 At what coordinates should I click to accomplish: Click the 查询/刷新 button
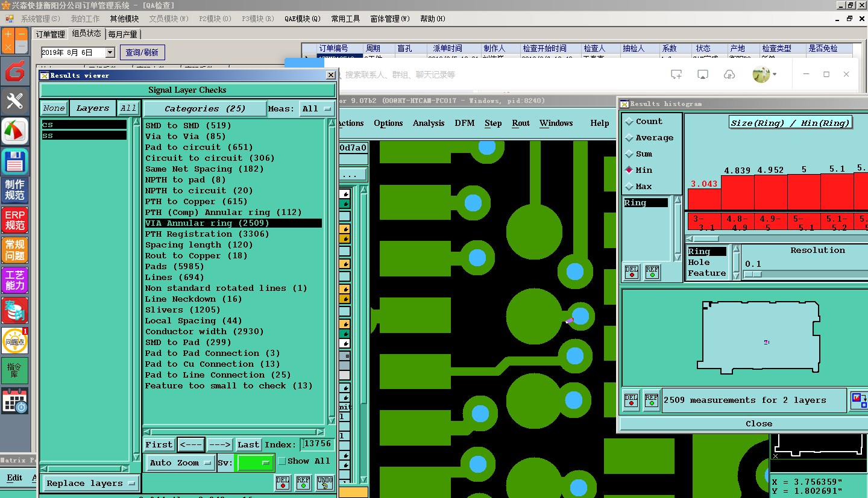pos(142,53)
